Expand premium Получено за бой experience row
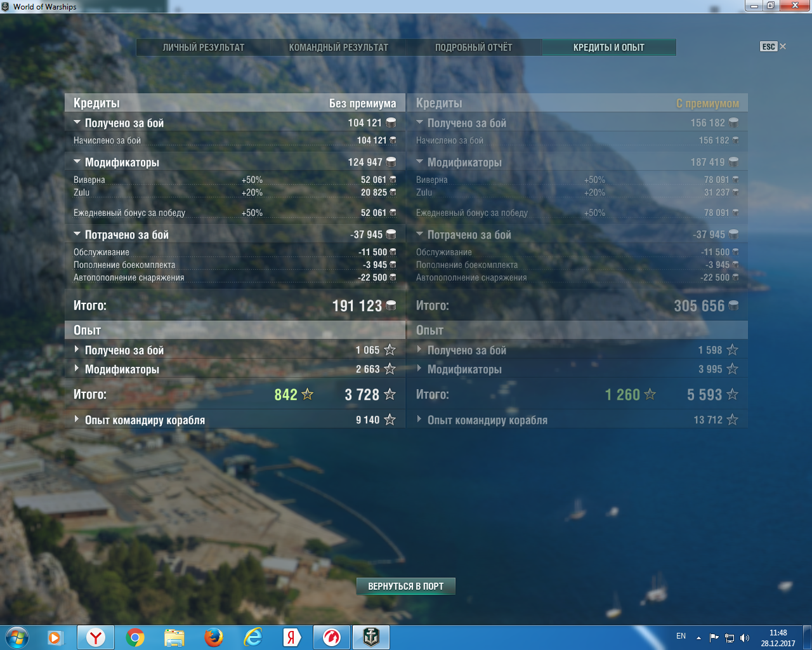 click(x=419, y=349)
